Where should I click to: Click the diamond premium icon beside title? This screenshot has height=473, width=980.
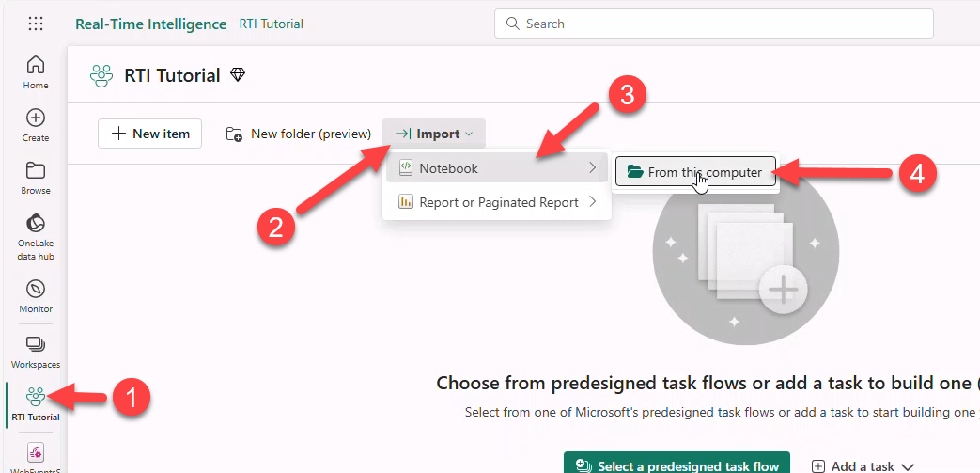coord(238,75)
